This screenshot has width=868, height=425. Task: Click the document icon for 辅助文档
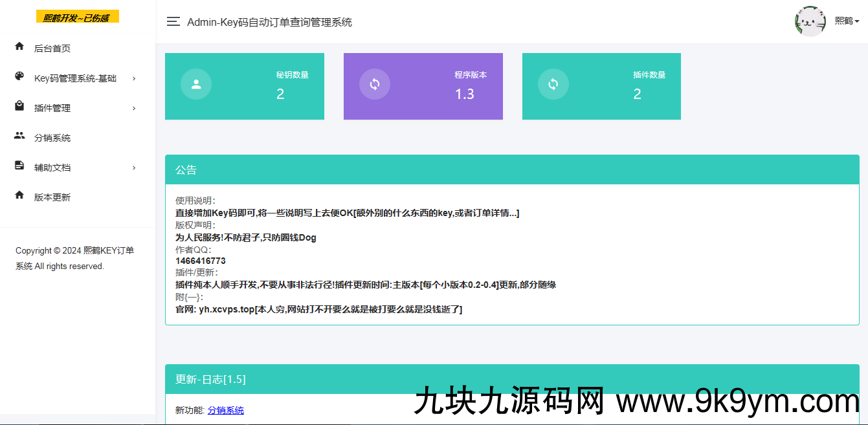(x=19, y=166)
